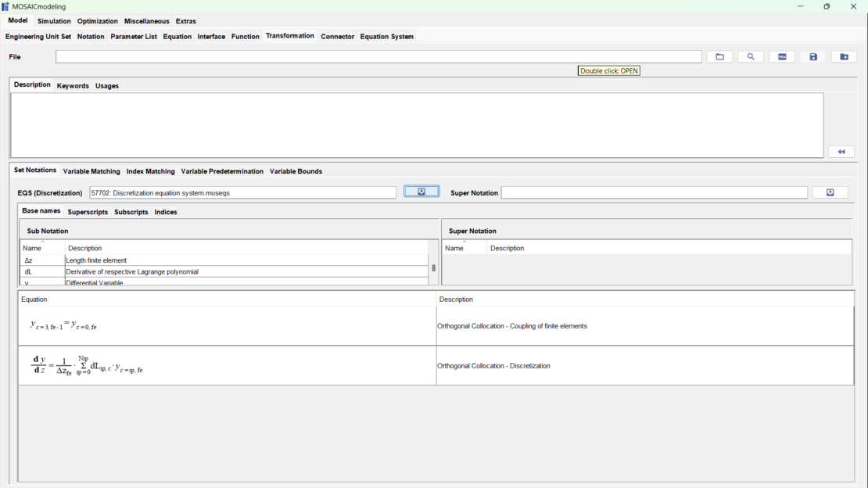Switch to the Variable Matching tab
This screenshot has height=488, width=868.
pyautogui.click(x=91, y=171)
